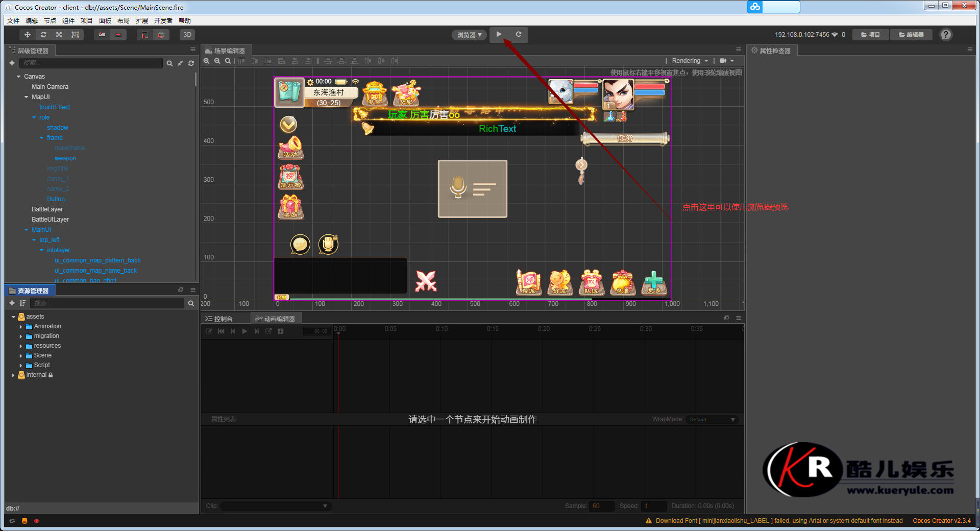Open the Clip selection dropdown
This screenshot has width=980, height=531.
tap(276, 506)
